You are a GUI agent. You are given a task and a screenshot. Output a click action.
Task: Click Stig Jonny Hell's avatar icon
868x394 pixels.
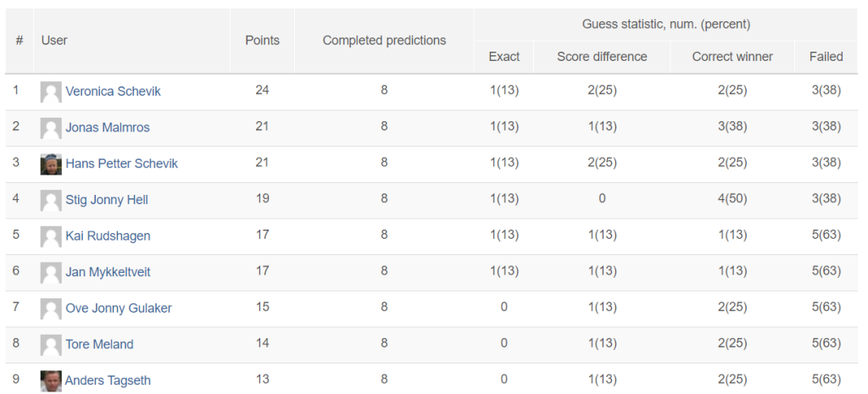(x=51, y=200)
